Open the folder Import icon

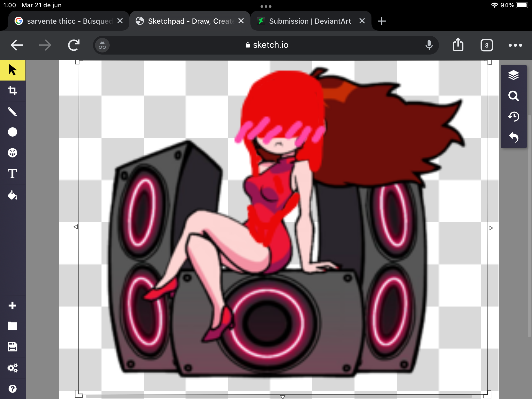pos(12,326)
